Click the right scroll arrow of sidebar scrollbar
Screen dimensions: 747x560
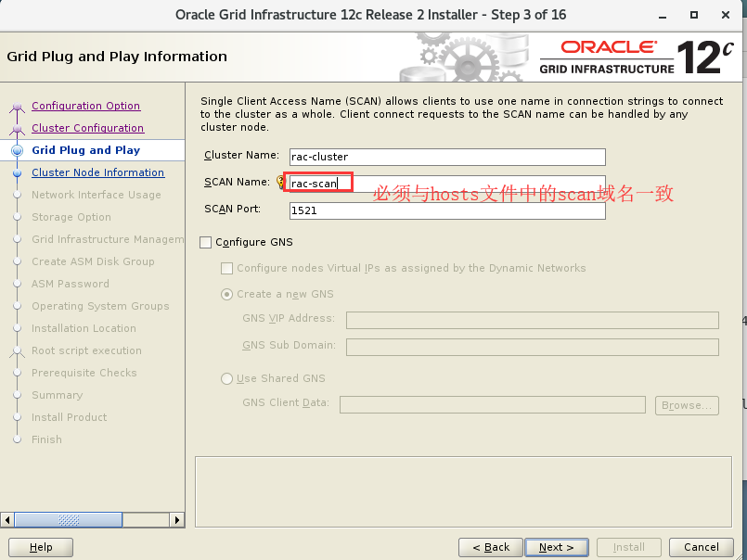click(176, 519)
